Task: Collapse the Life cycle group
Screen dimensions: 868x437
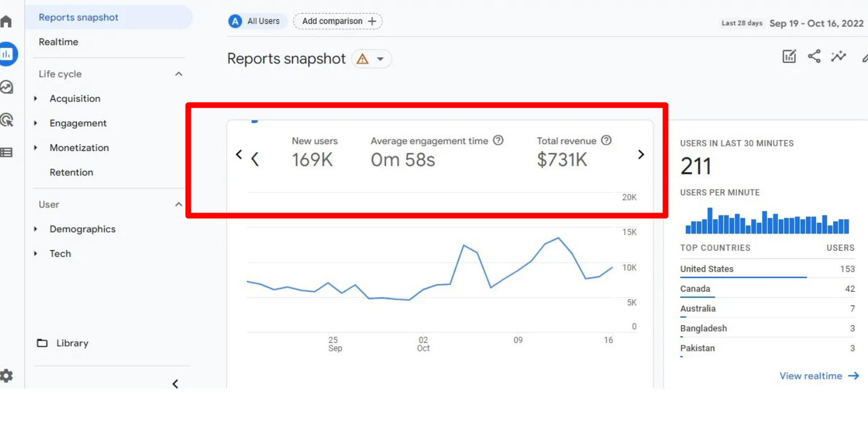Action: 178,74
